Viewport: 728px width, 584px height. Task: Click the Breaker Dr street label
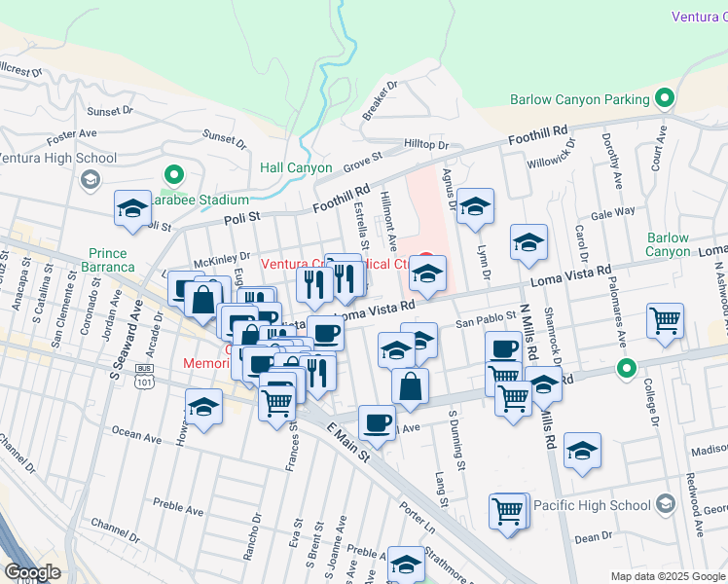[x=380, y=100]
